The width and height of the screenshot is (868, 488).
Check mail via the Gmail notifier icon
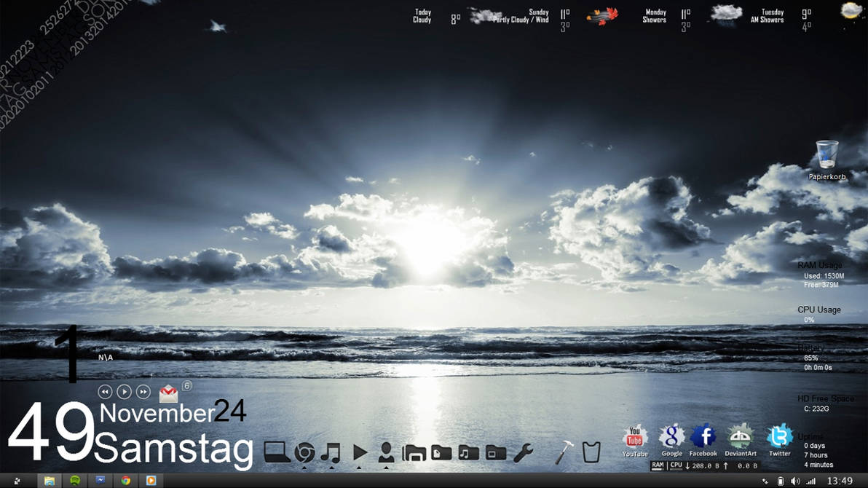point(168,393)
